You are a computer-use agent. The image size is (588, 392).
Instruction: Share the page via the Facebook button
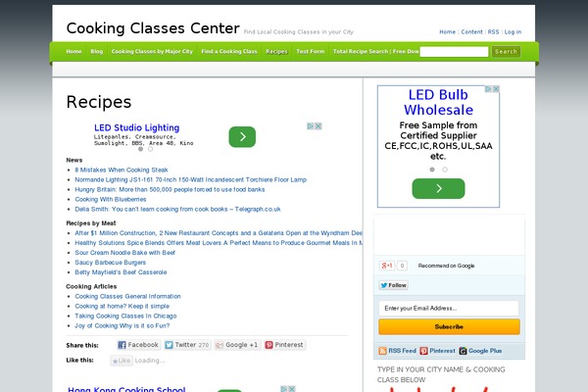point(139,345)
